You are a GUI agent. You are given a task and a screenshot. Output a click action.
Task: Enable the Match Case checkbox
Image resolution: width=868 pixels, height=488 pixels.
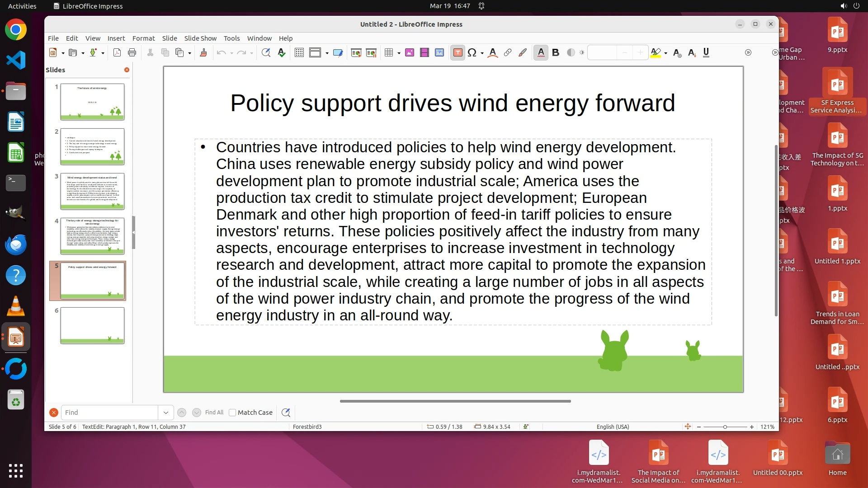[x=232, y=413]
